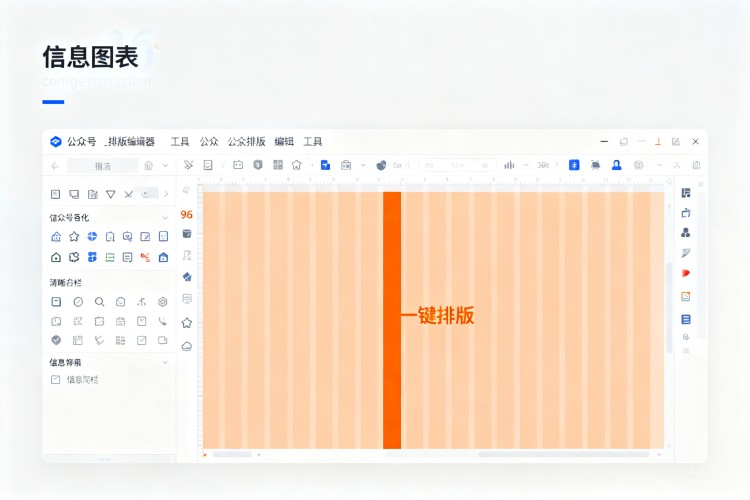This screenshot has width=750, height=500.
Task: Click the search field in the left toolbar
Action: 102,166
